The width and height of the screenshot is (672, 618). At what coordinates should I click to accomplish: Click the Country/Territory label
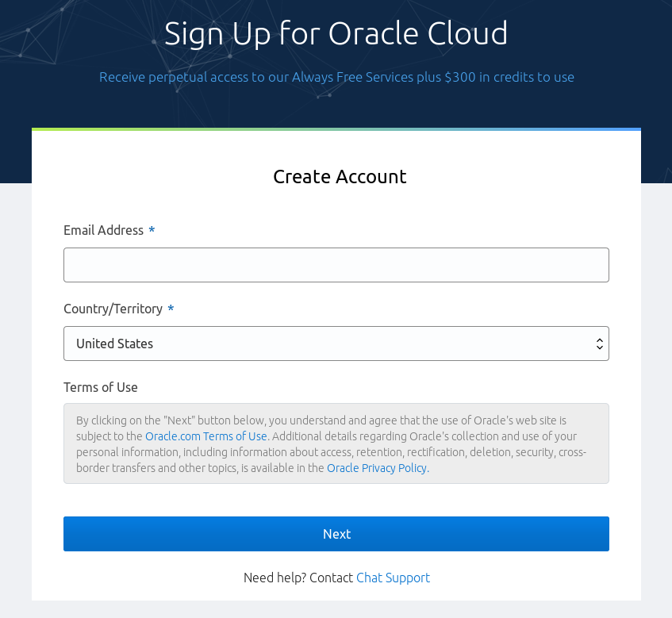tap(113, 309)
